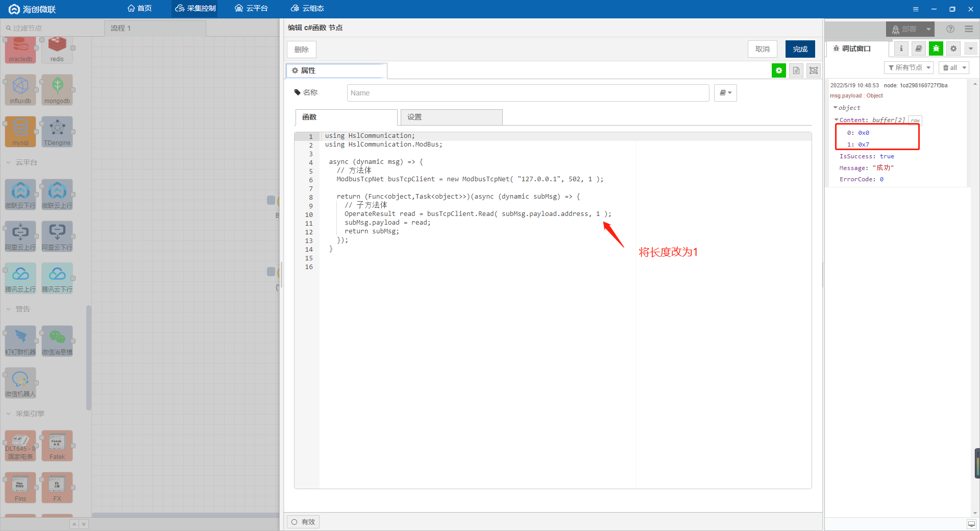
Task: Open the 所有节点 filter dropdown
Action: tap(909, 67)
